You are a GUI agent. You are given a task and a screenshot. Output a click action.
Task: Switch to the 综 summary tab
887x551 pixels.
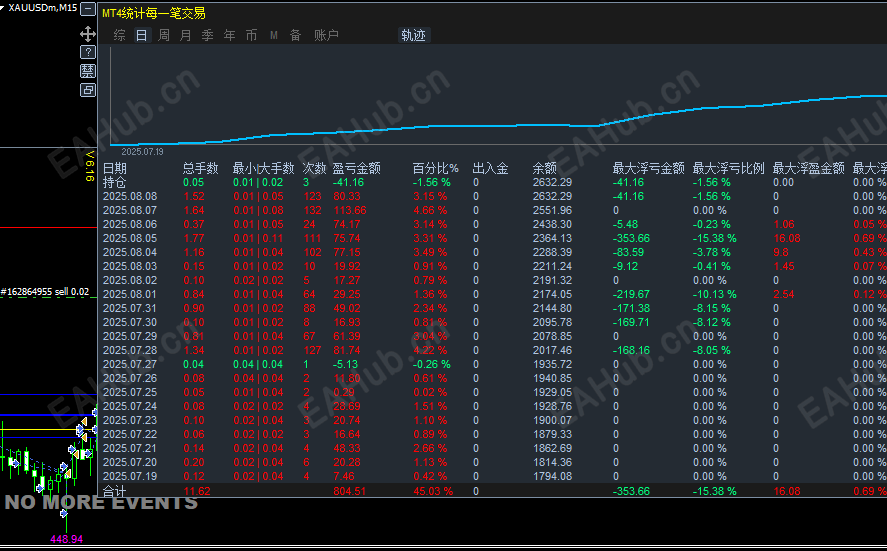(x=119, y=35)
